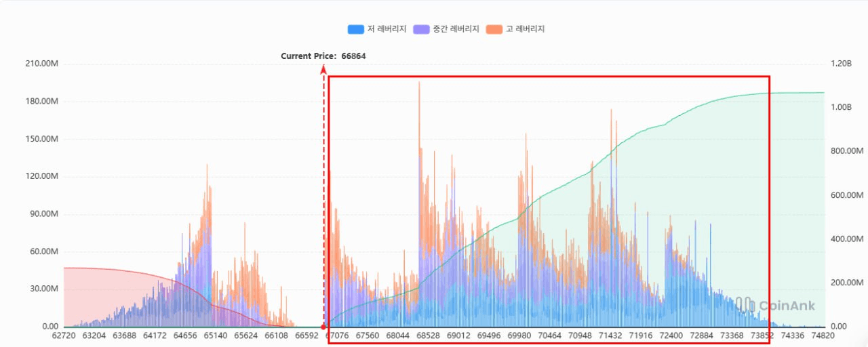Click the CoinAnk watermark text
Image resolution: width=868 pixels, height=347 pixels.
(x=787, y=306)
